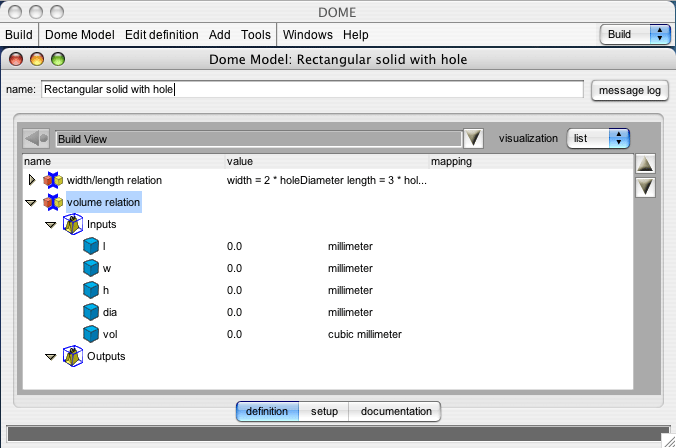
Task: Click the 0.0 value for h
Action: 234,290
